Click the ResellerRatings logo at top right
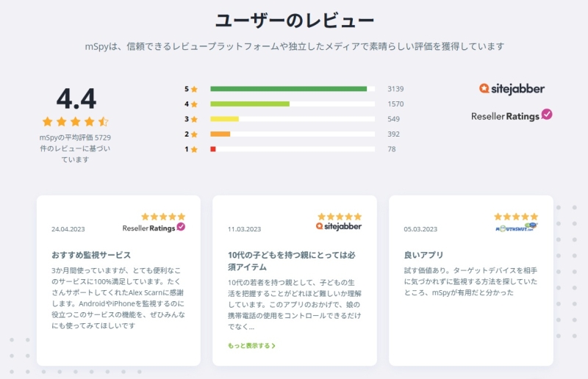Image resolution: width=588 pixels, height=379 pixels. (512, 115)
